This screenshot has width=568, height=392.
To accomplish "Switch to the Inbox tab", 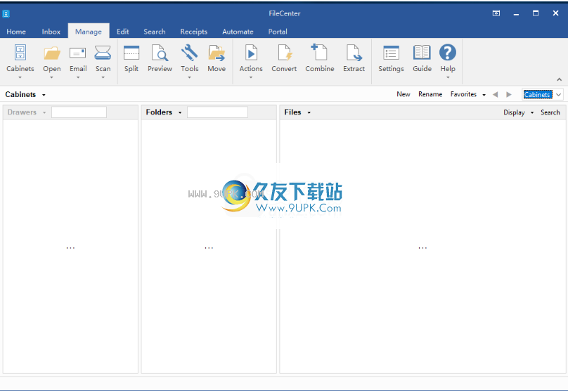I will pyautogui.click(x=51, y=32).
